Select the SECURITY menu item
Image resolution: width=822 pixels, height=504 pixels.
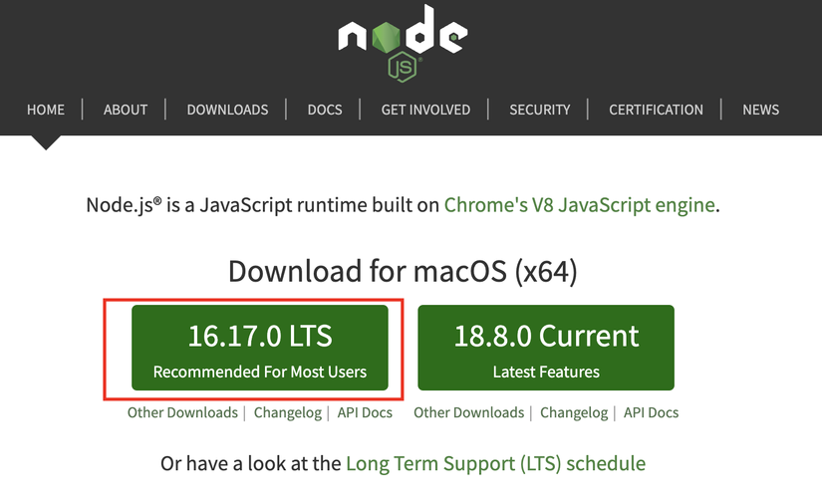coord(540,110)
